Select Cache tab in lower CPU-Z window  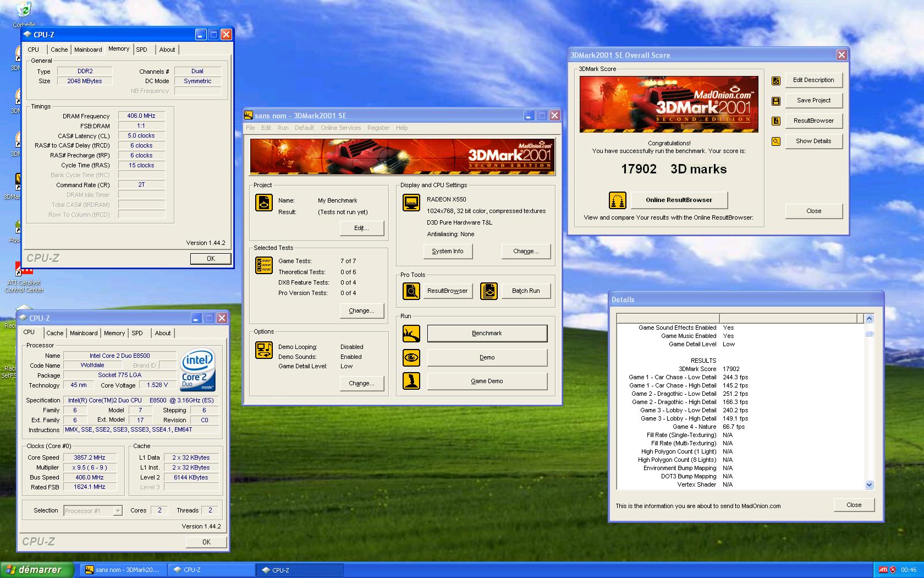pos(54,333)
